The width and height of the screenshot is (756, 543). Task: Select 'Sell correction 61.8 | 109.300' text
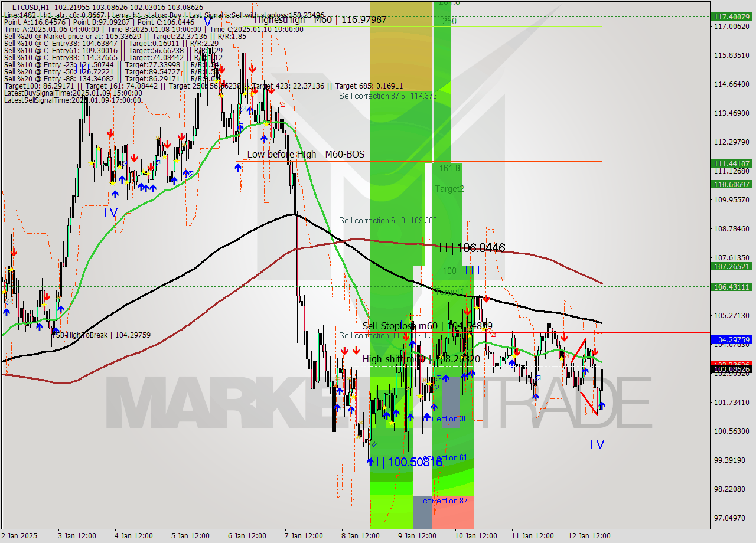click(388, 220)
